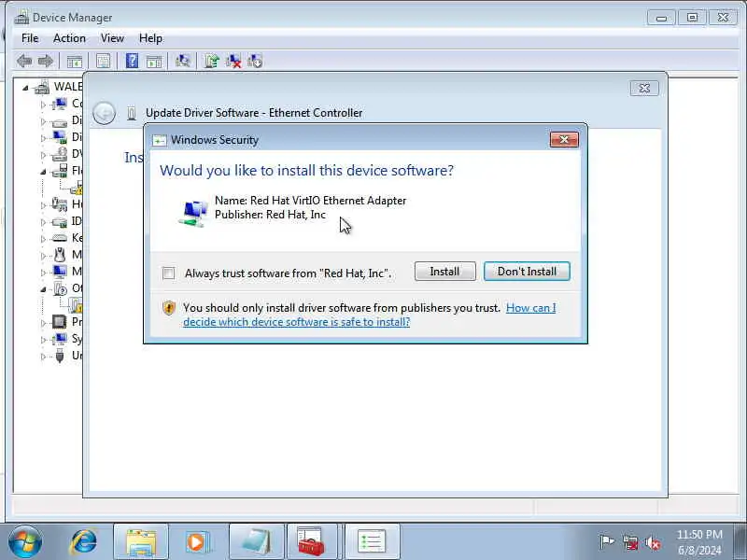Open the File menu

pyautogui.click(x=30, y=38)
